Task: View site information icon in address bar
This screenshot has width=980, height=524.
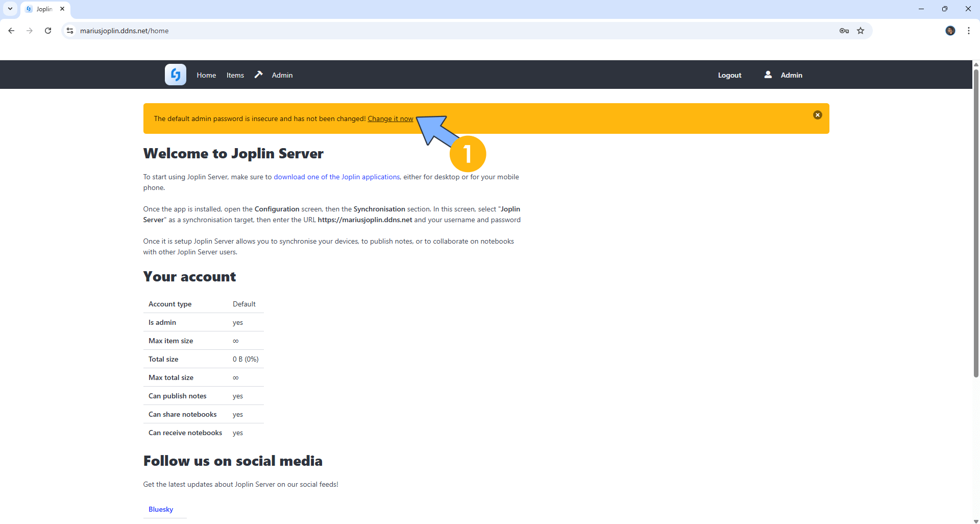Action: [70, 31]
